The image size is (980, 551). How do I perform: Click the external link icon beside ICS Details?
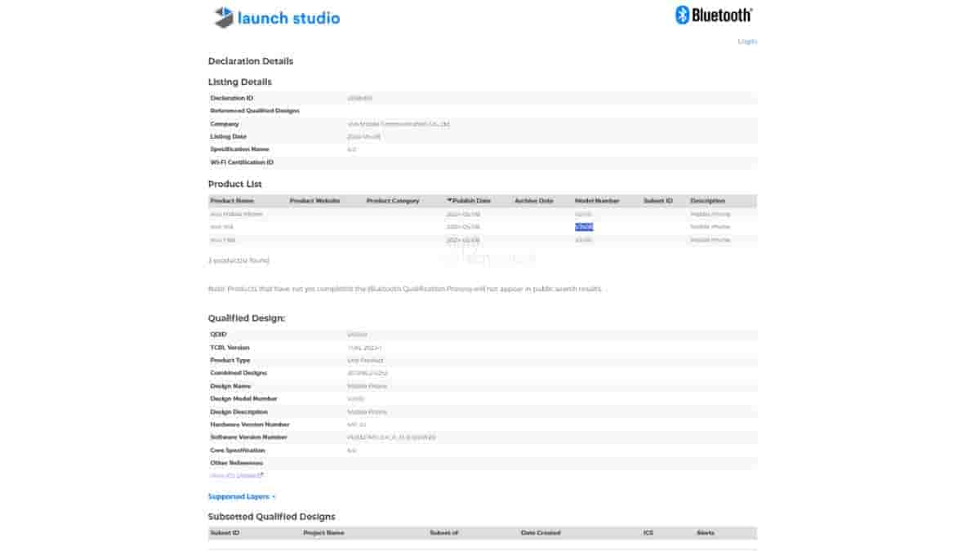pyautogui.click(x=261, y=475)
